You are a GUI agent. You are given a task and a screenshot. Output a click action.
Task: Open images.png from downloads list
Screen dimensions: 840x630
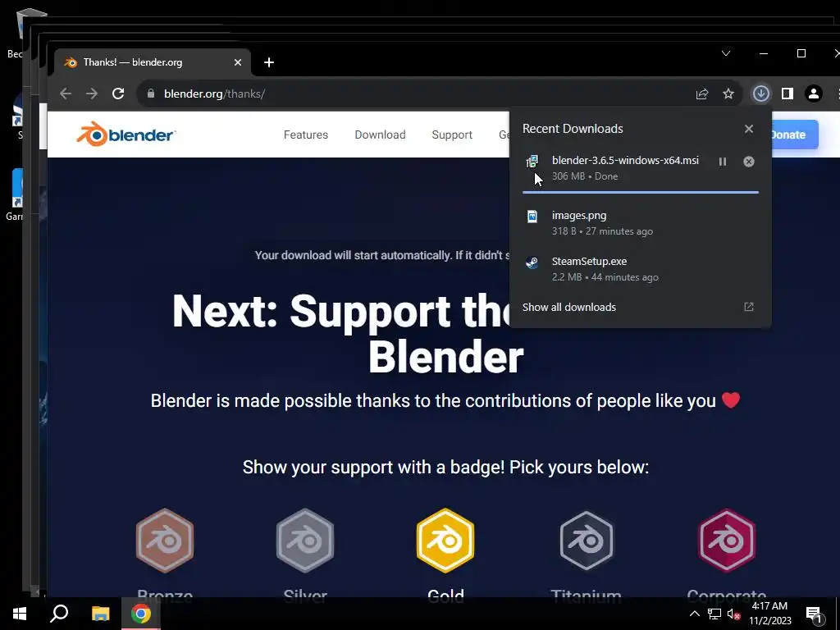pos(579,216)
